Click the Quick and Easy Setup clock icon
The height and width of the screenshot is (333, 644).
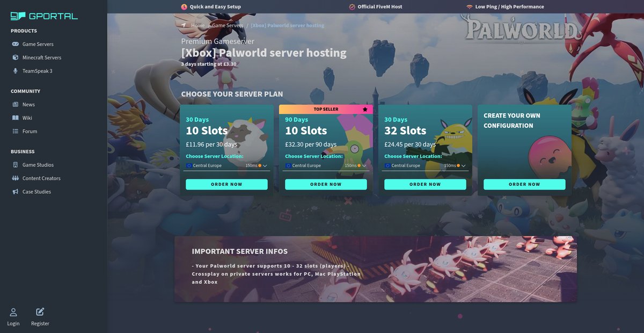pos(184,7)
